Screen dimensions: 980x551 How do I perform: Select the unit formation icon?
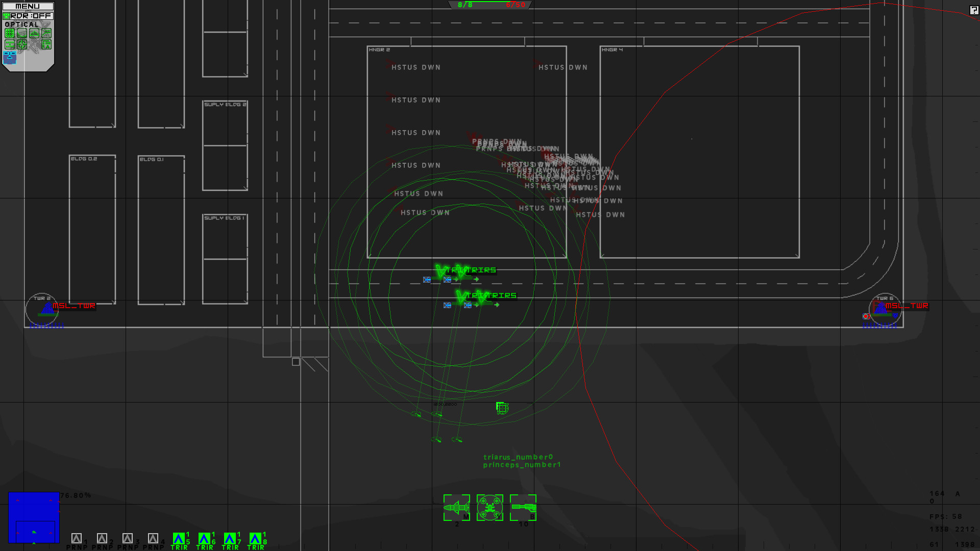(9, 44)
